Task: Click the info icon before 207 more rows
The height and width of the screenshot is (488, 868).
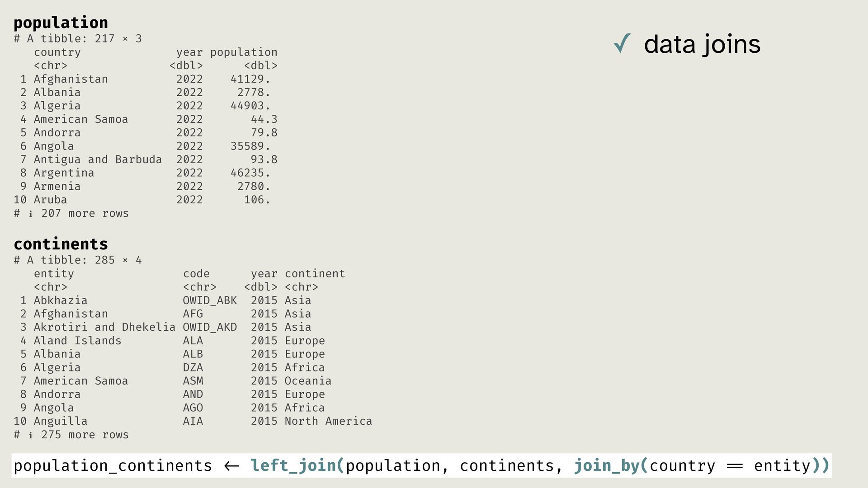Action: pos(30,214)
